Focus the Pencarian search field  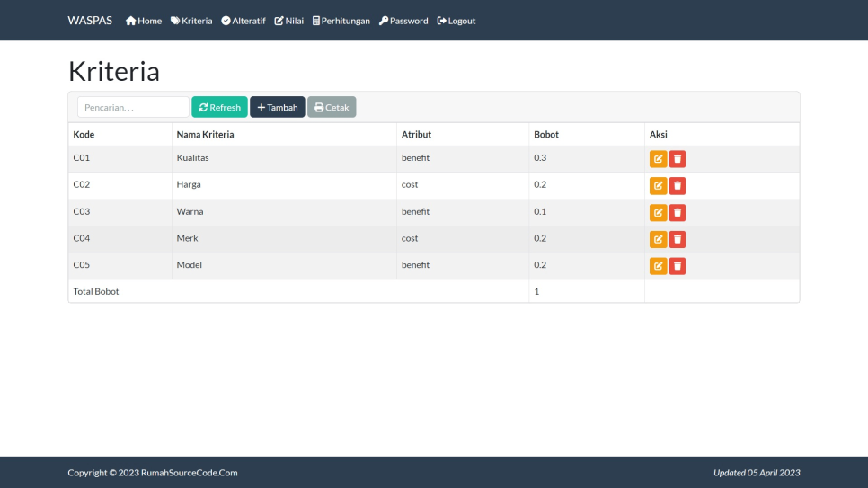tap(133, 107)
